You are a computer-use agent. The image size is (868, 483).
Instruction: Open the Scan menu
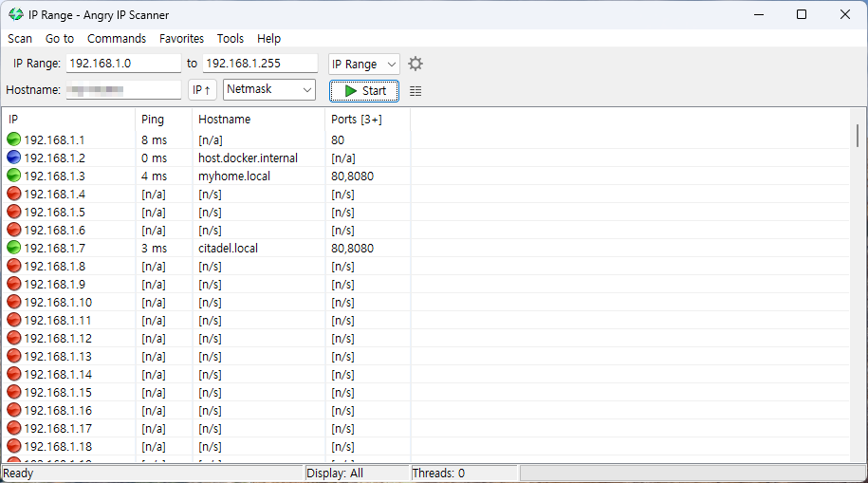20,39
